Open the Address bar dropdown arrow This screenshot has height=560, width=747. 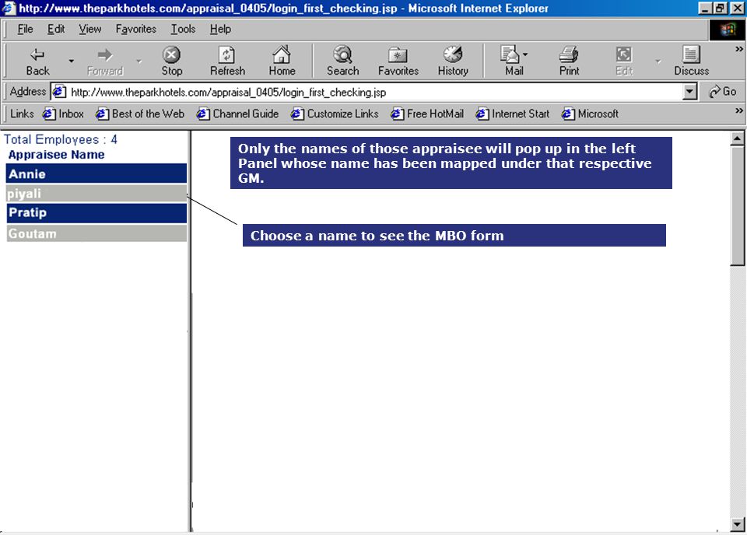(x=689, y=92)
